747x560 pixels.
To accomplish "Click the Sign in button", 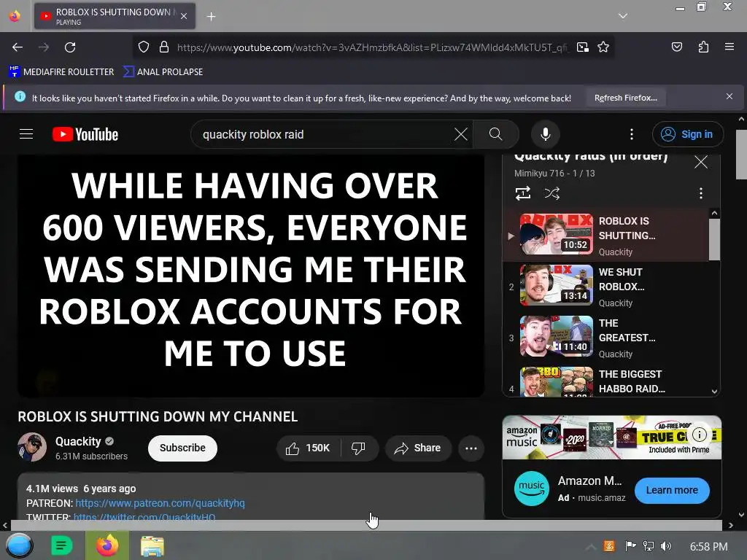I will 687,134.
